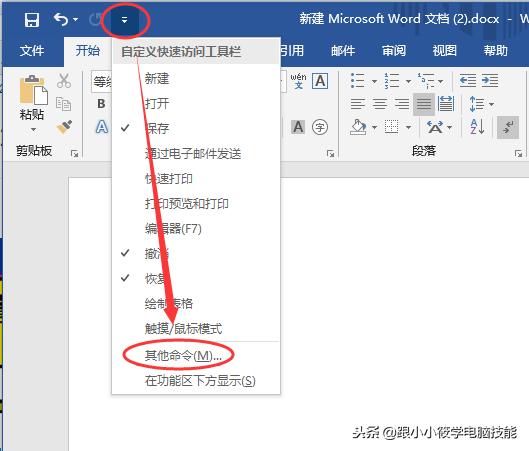Click the Borders icon

tap(391, 127)
